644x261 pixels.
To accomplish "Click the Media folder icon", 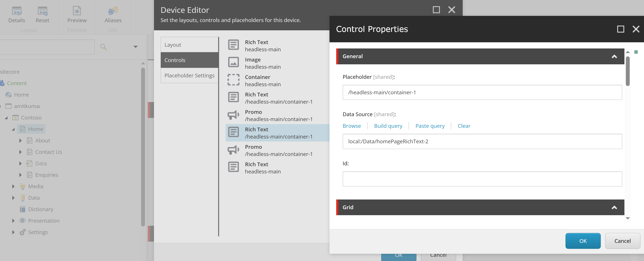I will pos(23,186).
